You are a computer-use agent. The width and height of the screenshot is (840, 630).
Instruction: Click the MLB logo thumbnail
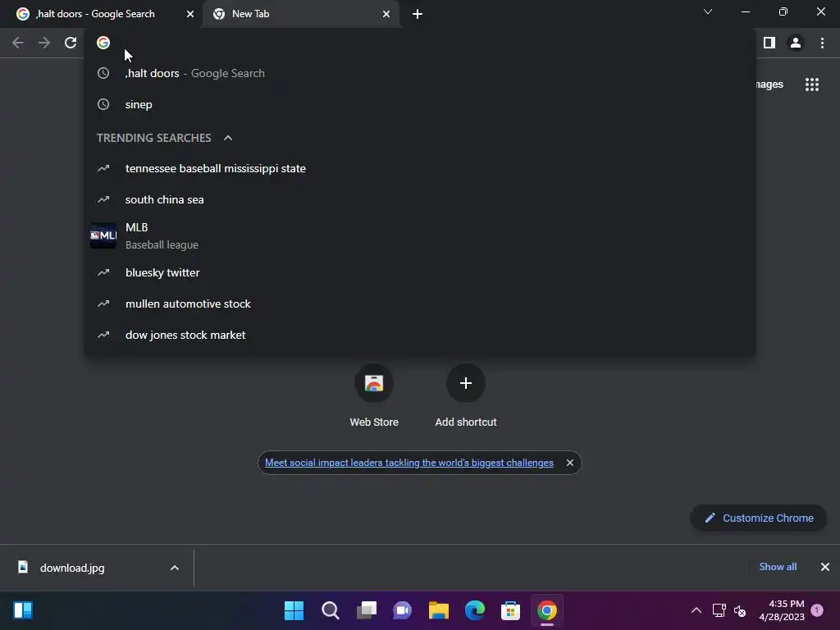click(x=103, y=235)
